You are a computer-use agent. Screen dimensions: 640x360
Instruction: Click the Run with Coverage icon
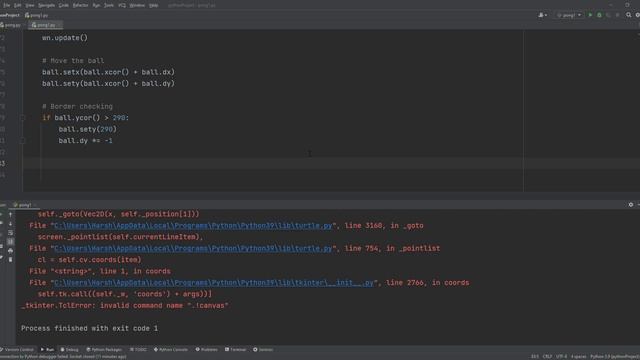point(608,15)
